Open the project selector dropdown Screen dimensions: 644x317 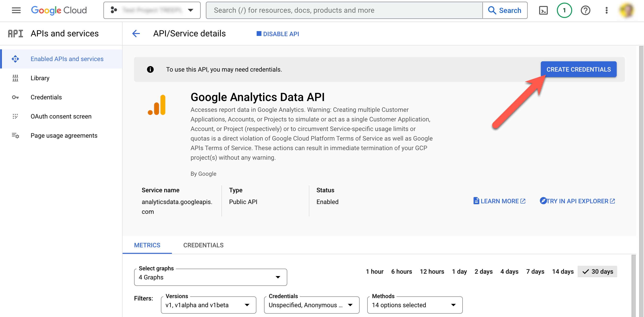152,10
